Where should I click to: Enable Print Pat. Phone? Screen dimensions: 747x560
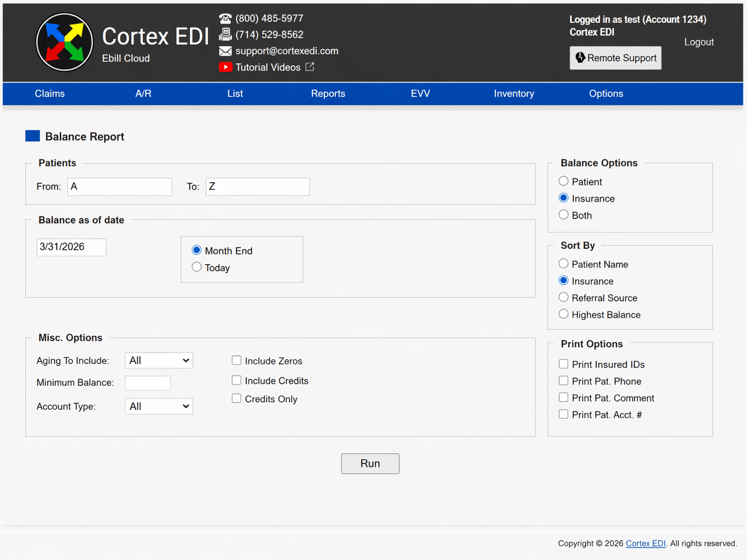click(563, 381)
